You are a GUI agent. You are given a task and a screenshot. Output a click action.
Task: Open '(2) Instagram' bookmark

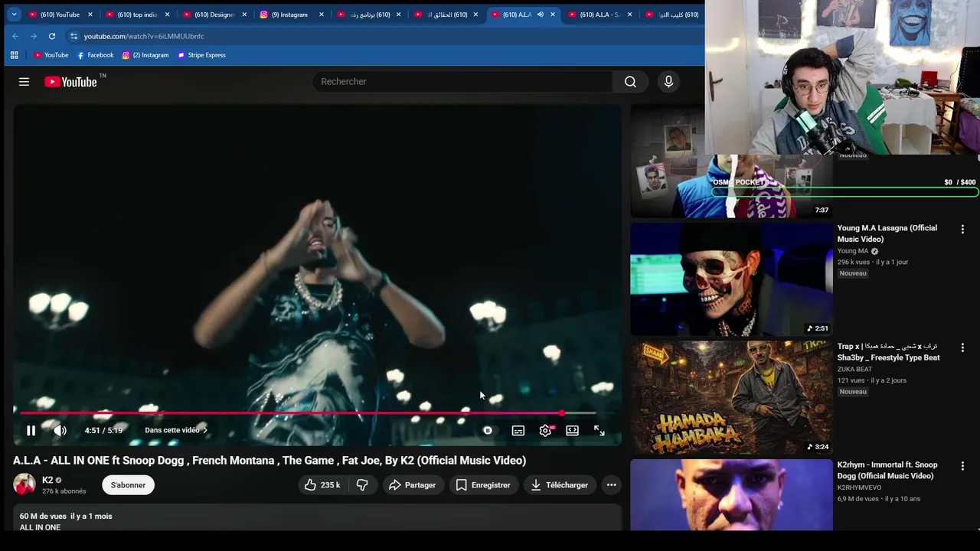pyautogui.click(x=145, y=55)
